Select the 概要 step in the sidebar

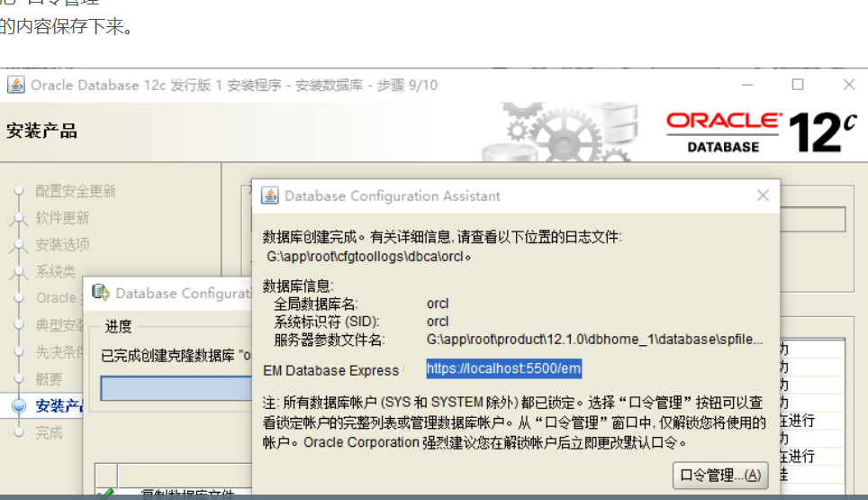50,378
